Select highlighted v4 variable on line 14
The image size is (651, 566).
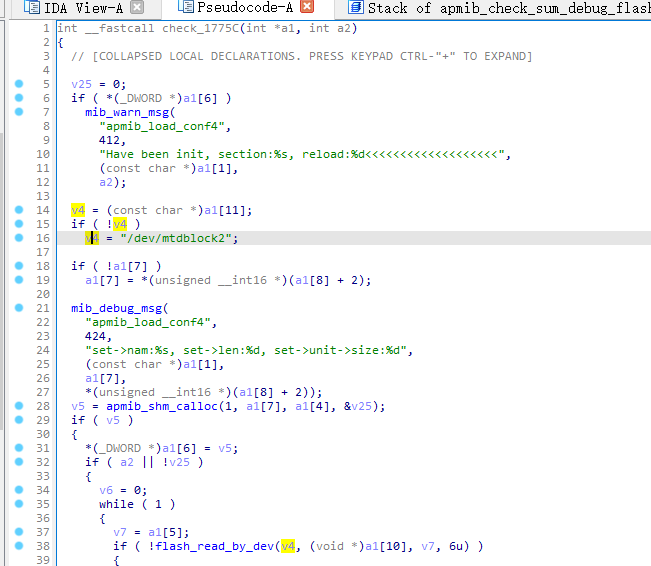(x=78, y=210)
